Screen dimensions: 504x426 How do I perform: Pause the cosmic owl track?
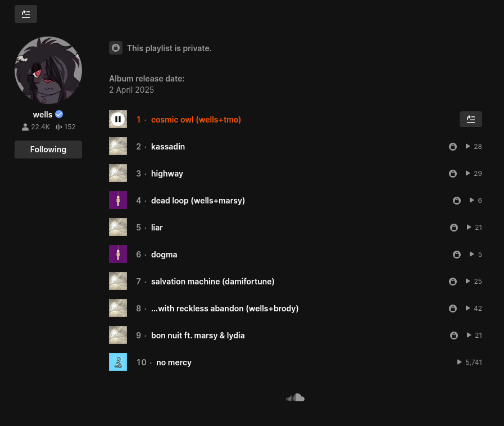coord(118,119)
